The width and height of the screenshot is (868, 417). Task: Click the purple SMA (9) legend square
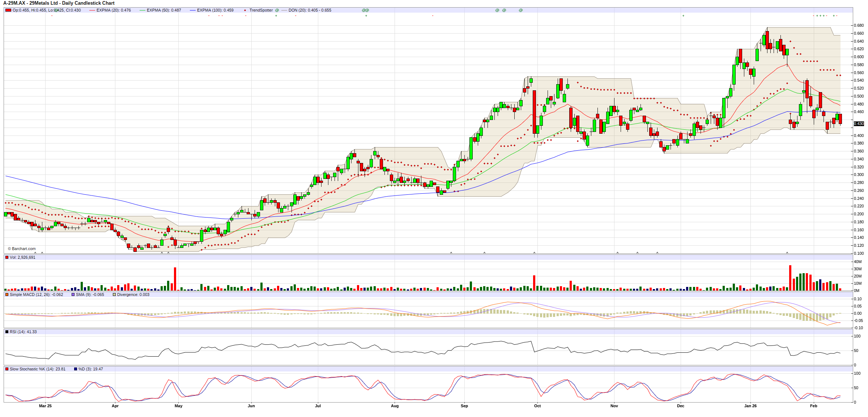click(x=73, y=295)
